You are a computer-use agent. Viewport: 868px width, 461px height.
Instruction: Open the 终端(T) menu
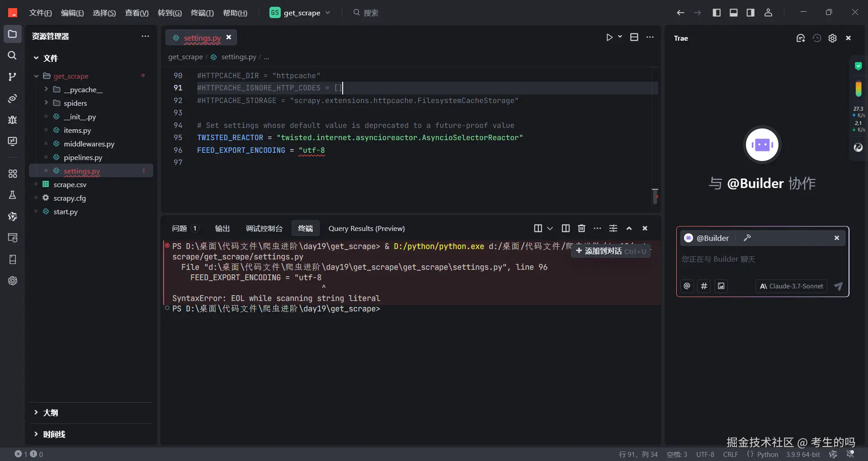(202, 13)
